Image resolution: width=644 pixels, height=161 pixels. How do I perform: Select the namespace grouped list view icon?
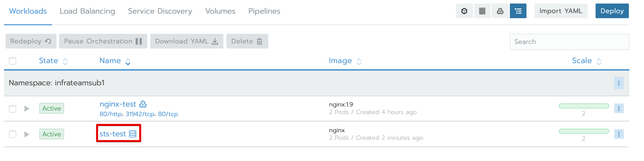coord(518,11)
